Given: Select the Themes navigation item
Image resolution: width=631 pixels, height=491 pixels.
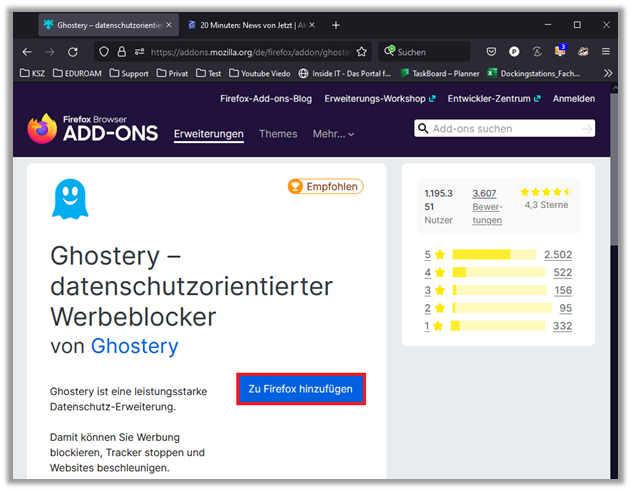Looking at the screenshot, I should click(278, 134).
